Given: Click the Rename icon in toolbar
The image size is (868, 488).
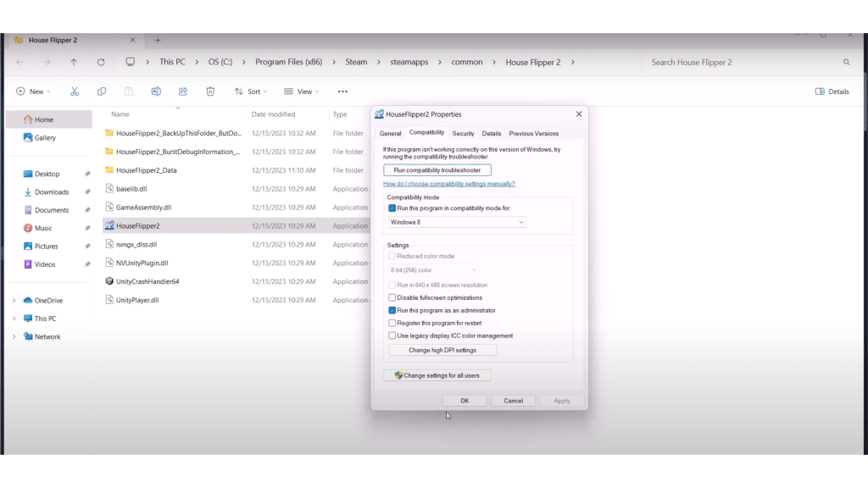Looking at the screenshot, I should pos(156,91).
